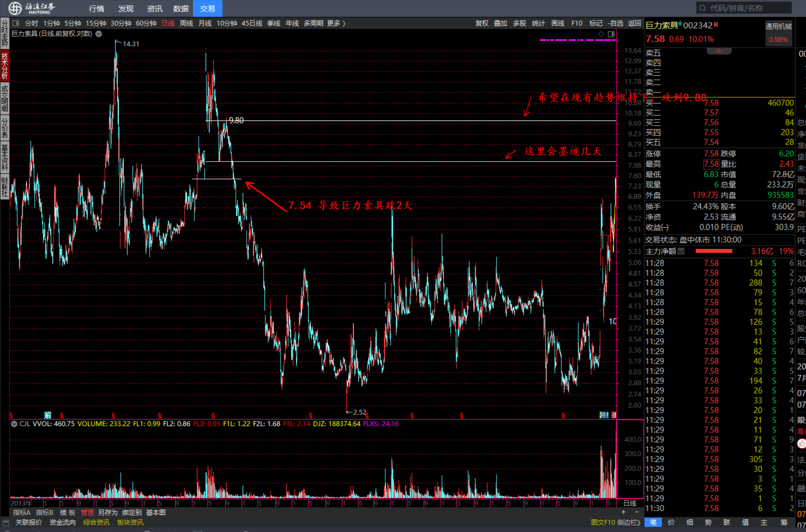Select the 日线 daily period
806x532 pixels.
click(x=168, y=23)
